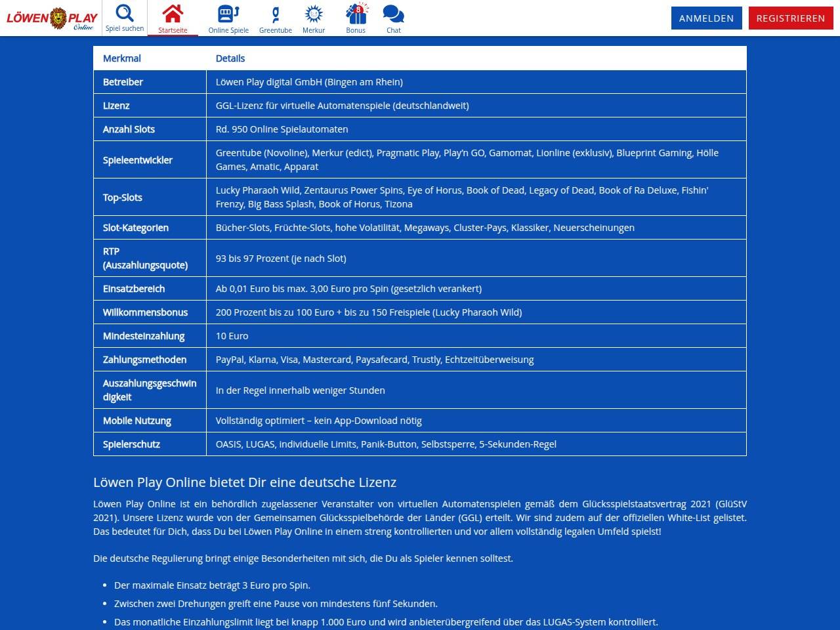The height and width of the screenshot is (630, 840).
Task: Click the deutsche Lizenz section heading
Action: point(245,482)
